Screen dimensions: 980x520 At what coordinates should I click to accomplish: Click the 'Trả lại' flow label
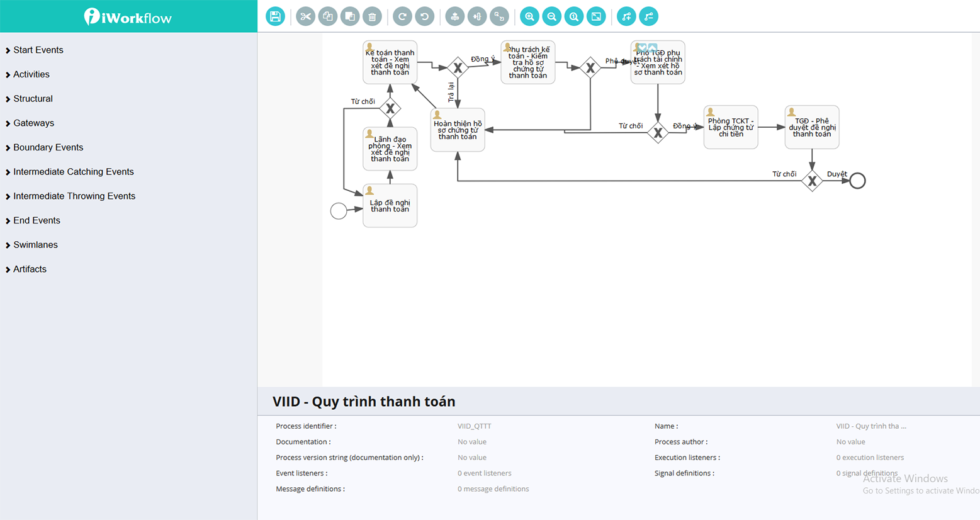coord(451,93)
